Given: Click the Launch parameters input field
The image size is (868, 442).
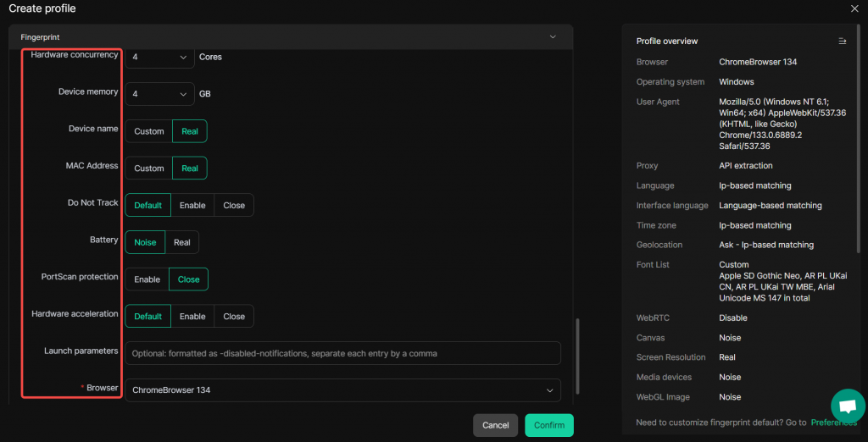Looking at the screenshot, I should pos(342,353).
